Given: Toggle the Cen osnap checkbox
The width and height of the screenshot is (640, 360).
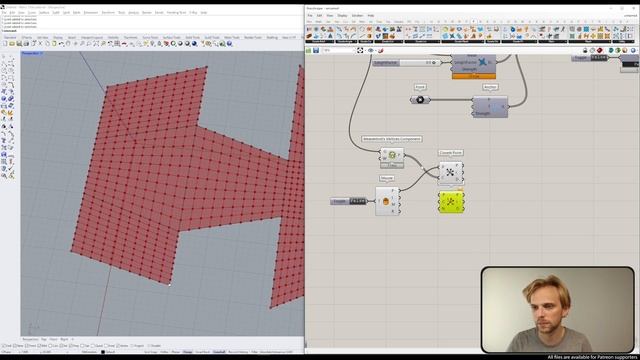Looking at the screenshot, I should 50,346.
